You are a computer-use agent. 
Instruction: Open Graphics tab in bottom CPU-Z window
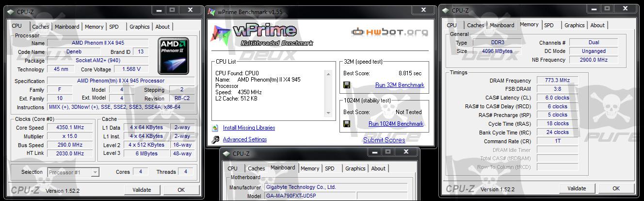[x=355, y=169]
